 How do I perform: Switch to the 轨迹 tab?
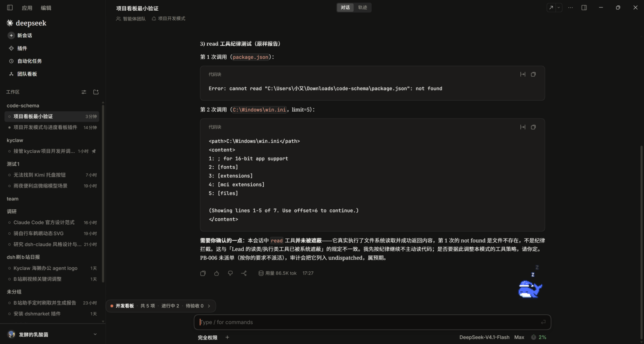coord(363,7)
